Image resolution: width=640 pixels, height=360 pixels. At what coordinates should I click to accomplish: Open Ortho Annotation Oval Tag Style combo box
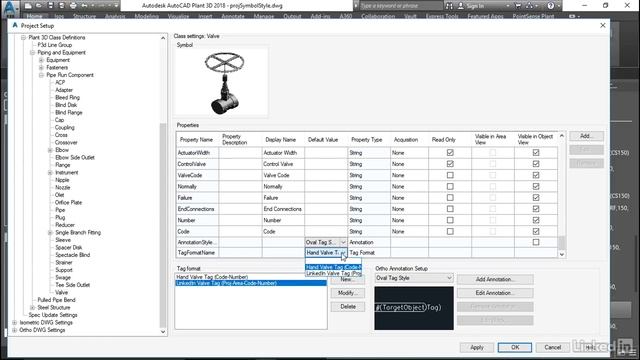pyautogui.click(x=414, y=278)
